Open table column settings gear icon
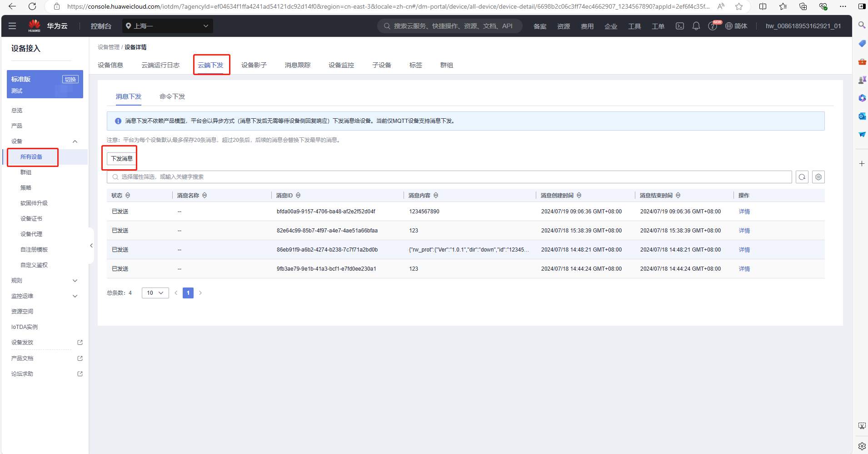This screenshot has width=868, height=454. coord(818,177)
